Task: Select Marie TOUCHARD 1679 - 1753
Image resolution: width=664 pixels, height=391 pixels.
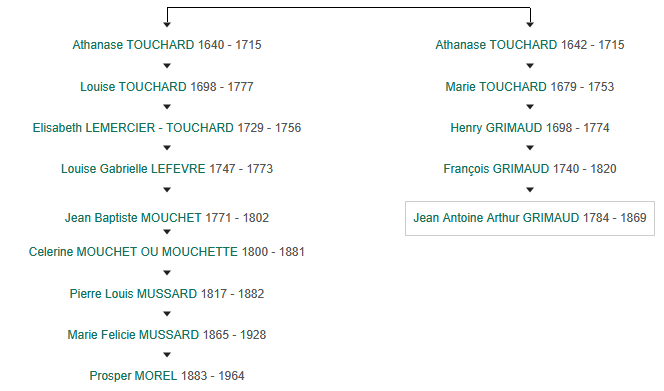Action: 530,86
